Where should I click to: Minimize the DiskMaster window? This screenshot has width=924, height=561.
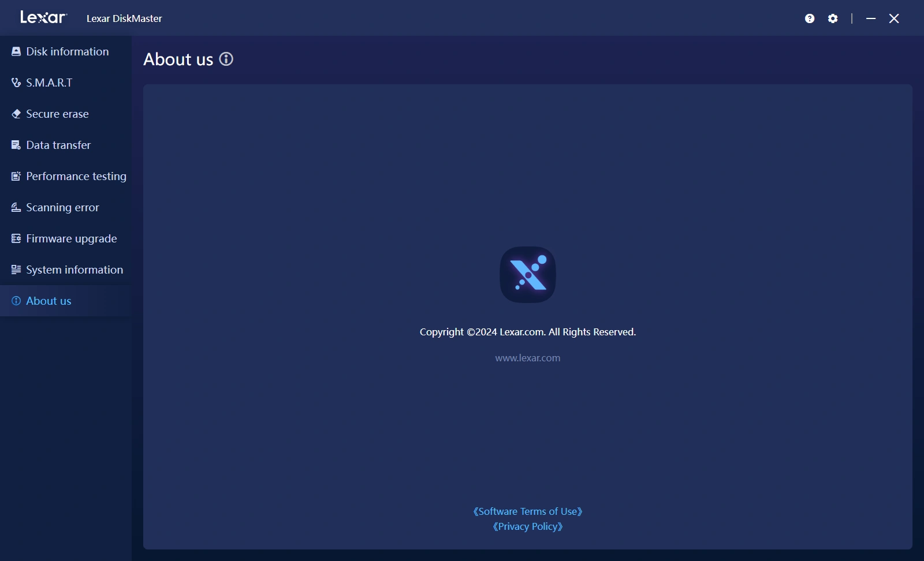[x=871, y=18]
